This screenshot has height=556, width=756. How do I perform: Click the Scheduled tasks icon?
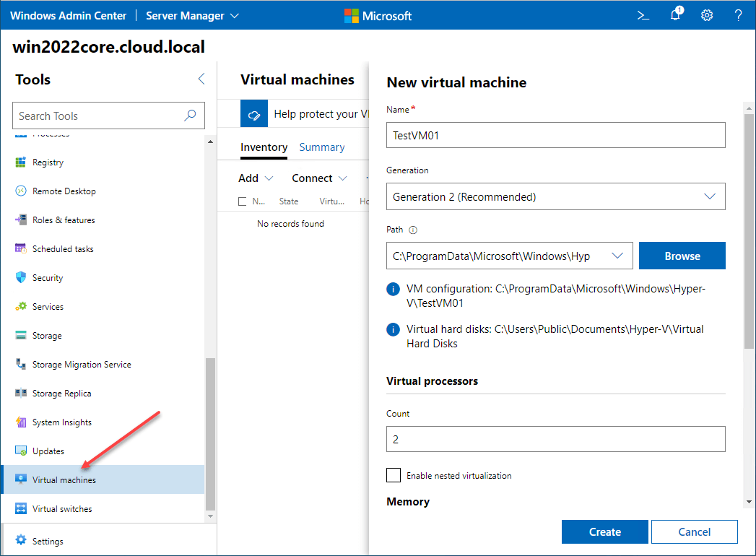coord(21,249)
